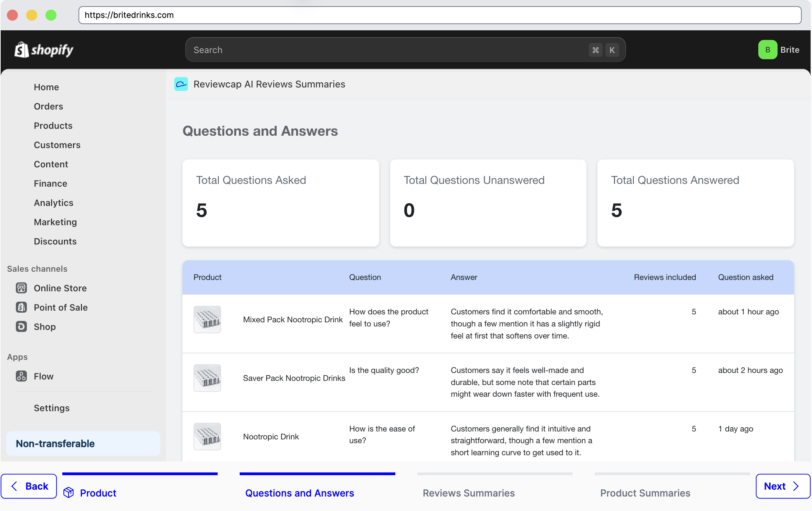Screen dimensions: 812x511
Task: Open the Product Summaries tab
Action: pos(645,492)
